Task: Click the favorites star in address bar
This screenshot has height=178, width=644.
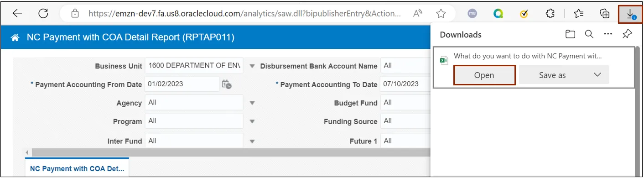Action: click(441, 14)
